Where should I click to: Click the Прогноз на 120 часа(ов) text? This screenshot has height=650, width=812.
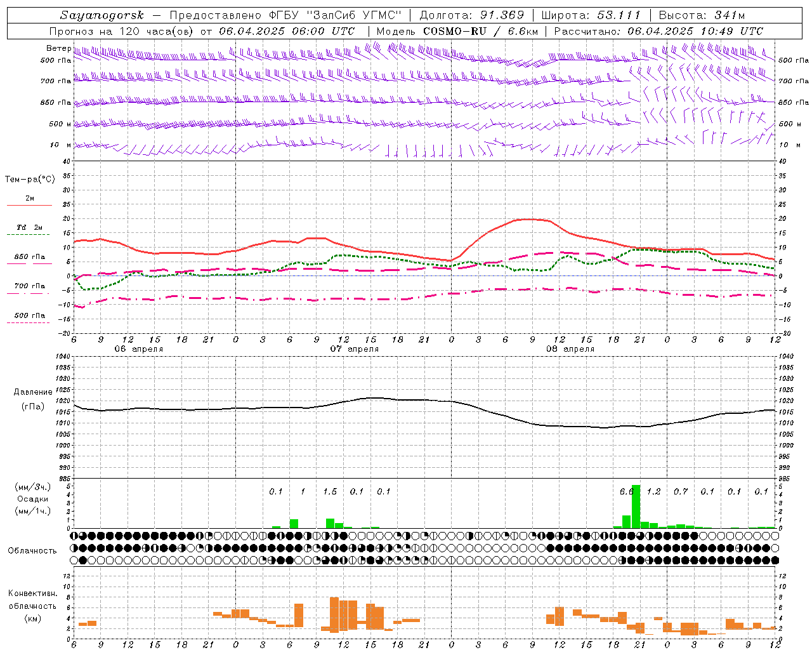click(122, 31)
